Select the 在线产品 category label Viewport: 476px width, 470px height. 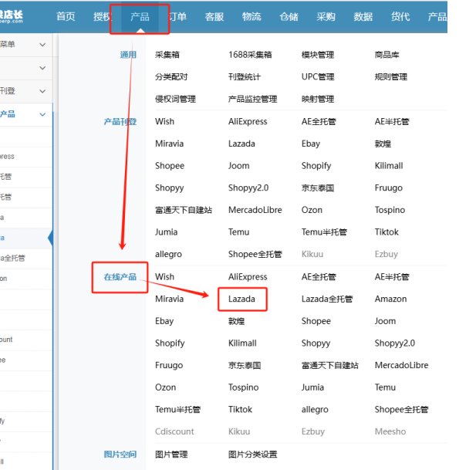pos(120,277)
